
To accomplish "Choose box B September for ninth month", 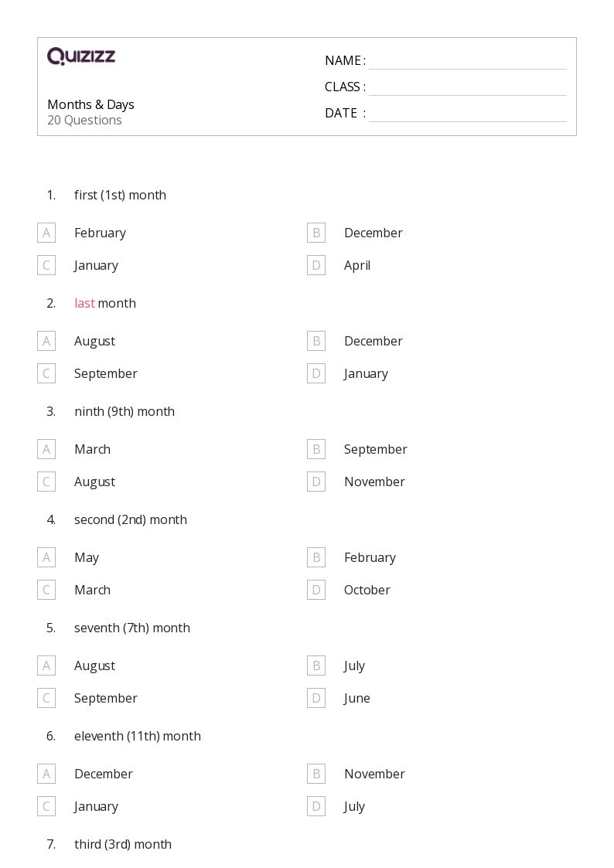I will [x=316, y=449].
